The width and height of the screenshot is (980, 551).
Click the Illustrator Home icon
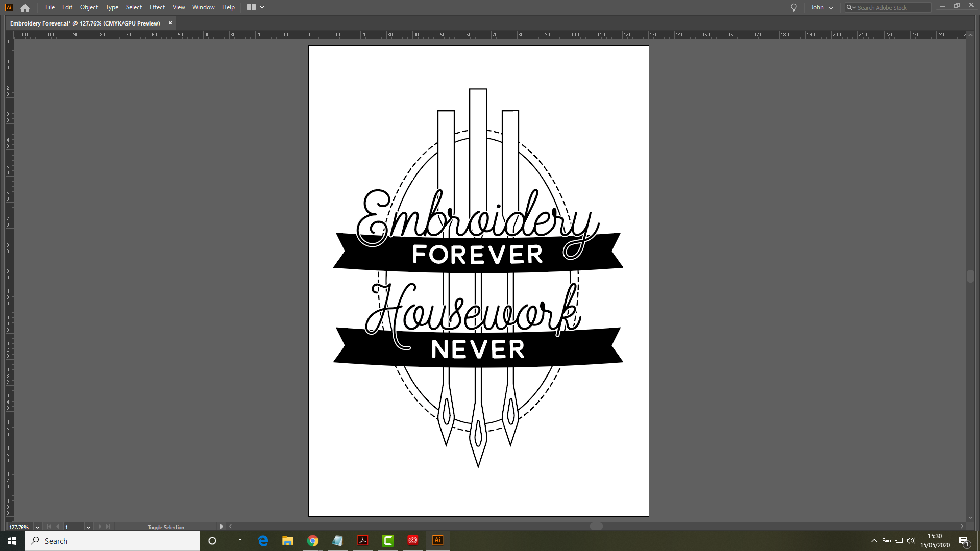point(25,8)
